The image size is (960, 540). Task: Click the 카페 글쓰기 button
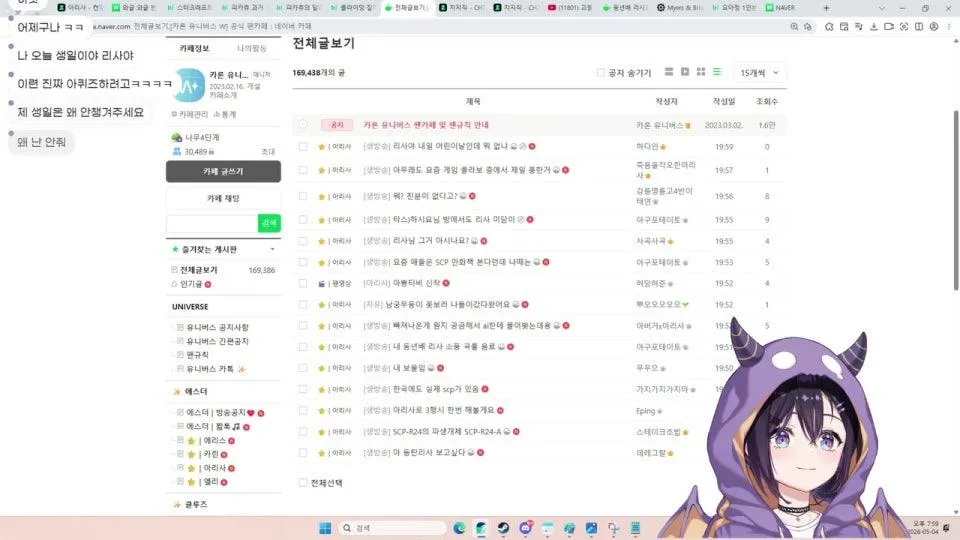(223, 171)
